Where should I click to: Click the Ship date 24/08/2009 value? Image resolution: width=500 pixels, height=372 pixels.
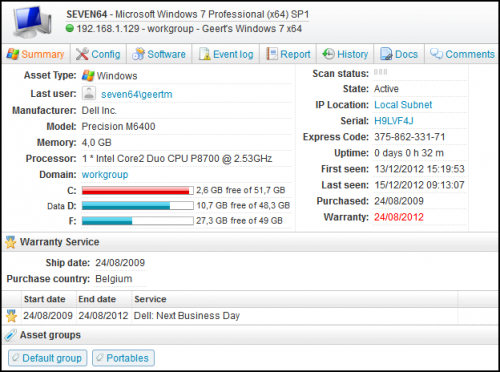120,263
